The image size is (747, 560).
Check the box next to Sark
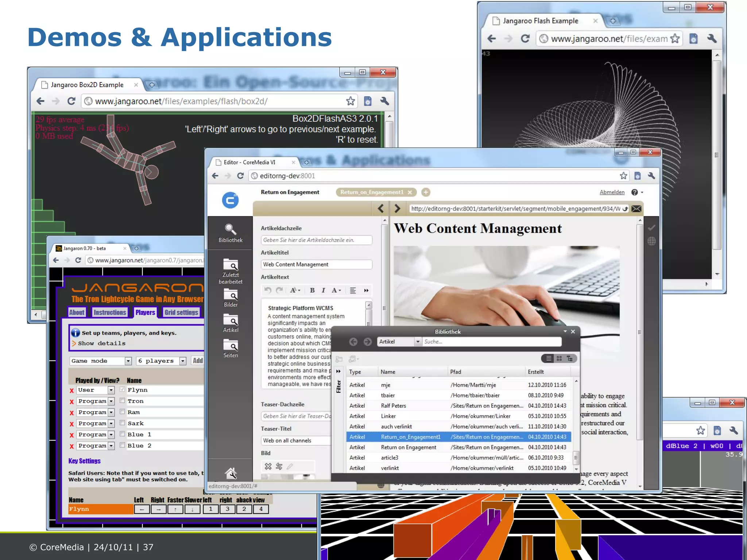click(123, 423)
